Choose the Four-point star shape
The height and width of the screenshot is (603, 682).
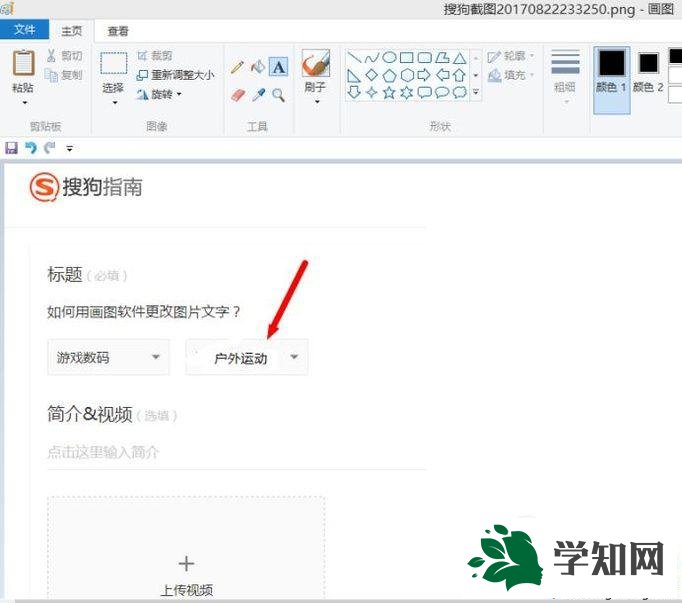tap(371, 92)
